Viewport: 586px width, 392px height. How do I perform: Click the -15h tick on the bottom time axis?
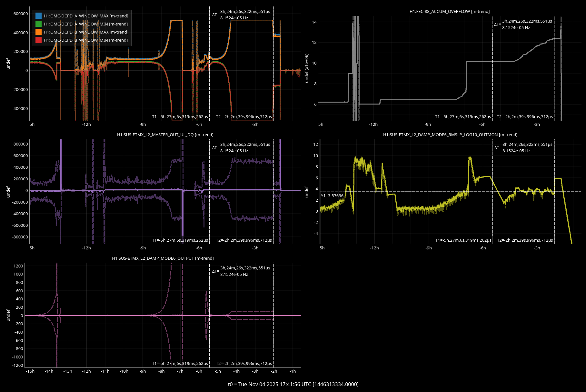click(30, 371)
